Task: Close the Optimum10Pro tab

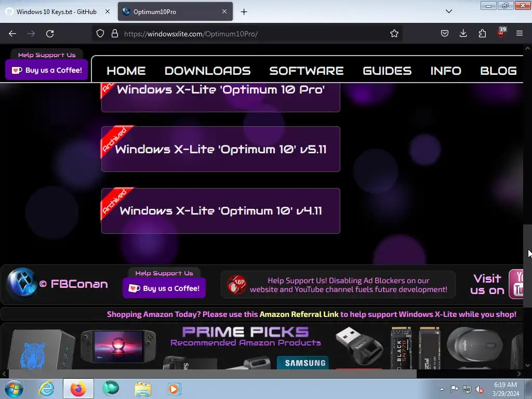Action: pyautogui.click(x=224, y=11)
